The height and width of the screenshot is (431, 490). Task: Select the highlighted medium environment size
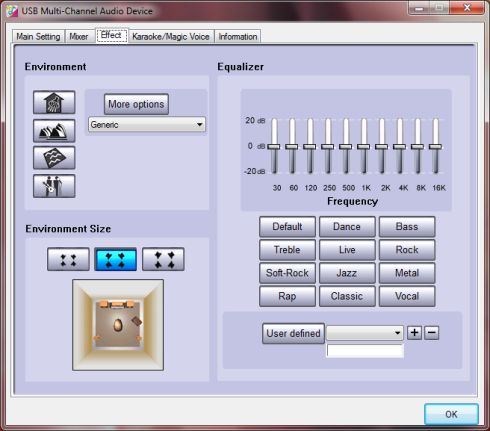click(x=116, y=259)
